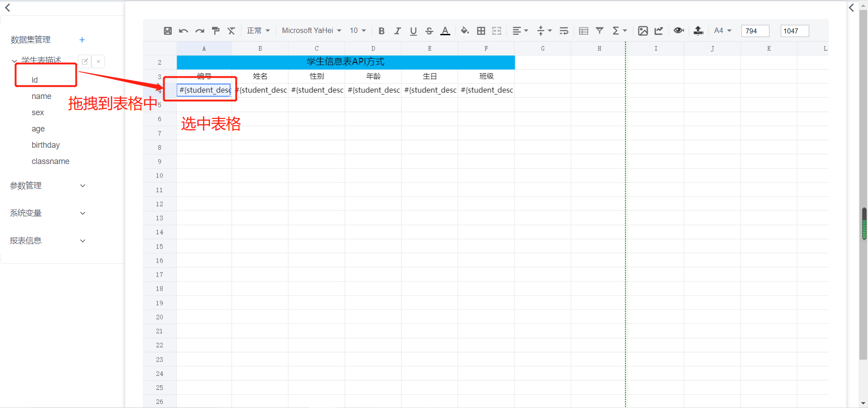Open the 正常 format dropdown

coord(258,31)
